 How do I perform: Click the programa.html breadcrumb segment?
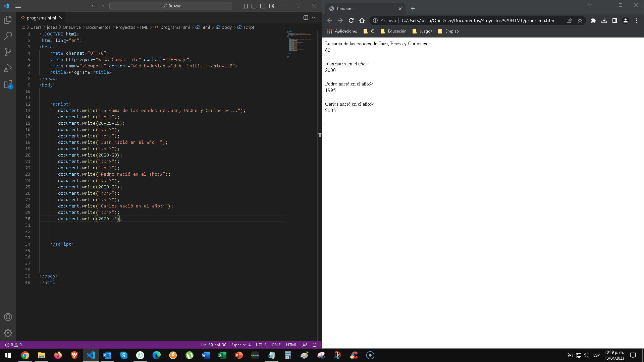[172, 27]
